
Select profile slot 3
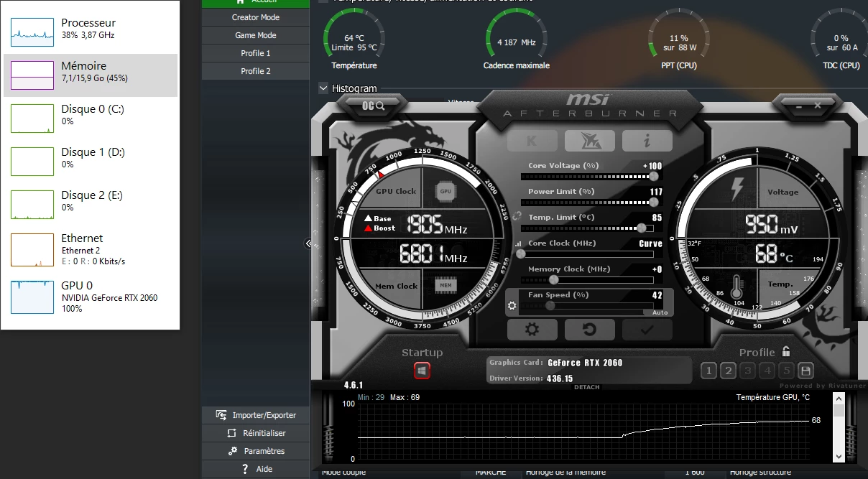click(747, 371)
